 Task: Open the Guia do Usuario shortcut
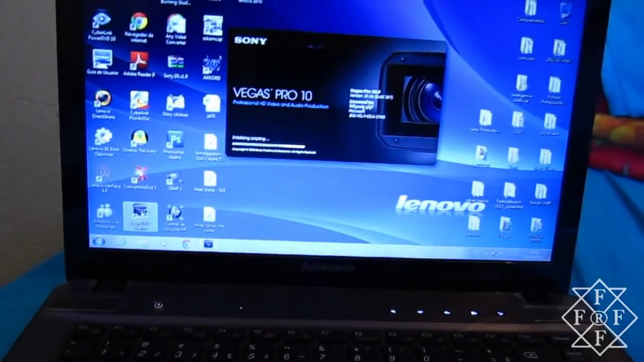click(102, 62)
